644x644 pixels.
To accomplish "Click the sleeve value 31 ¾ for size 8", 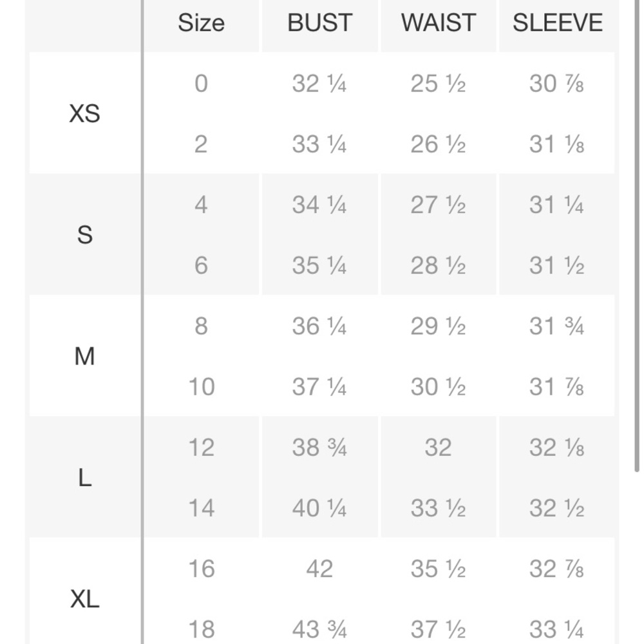I will point(556,327).
